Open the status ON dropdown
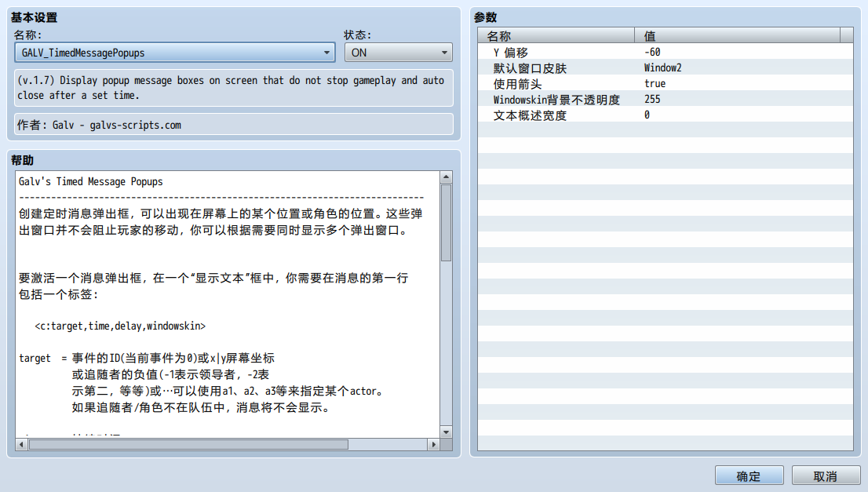868x492 pixels. [x=398, y=53]
